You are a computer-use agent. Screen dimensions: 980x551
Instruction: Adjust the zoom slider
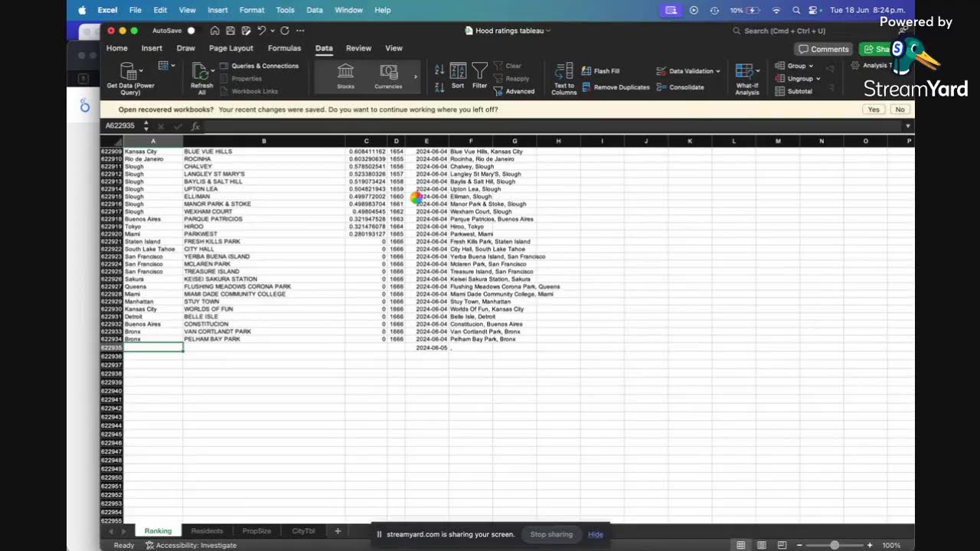pos(835,545)
